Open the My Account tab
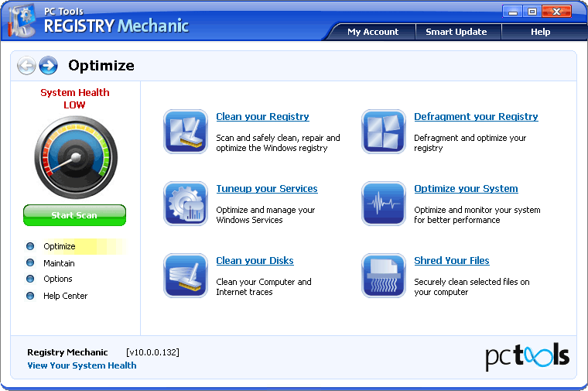 [372, 32]
